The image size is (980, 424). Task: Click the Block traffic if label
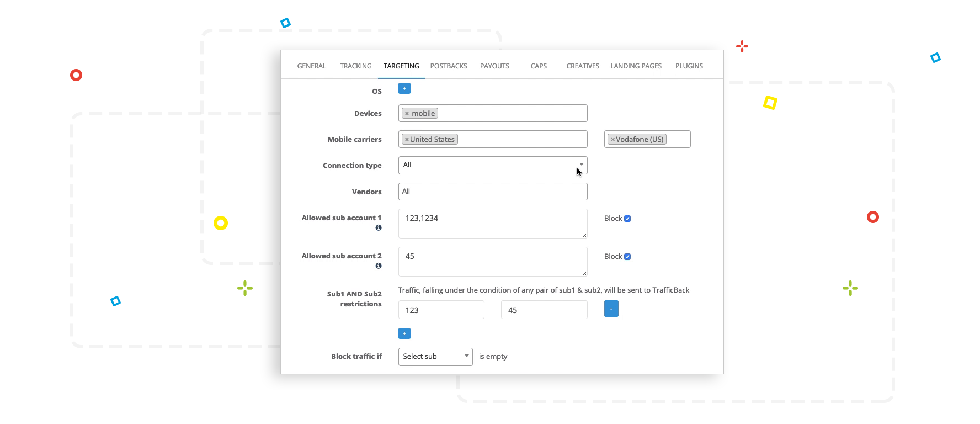356,357
